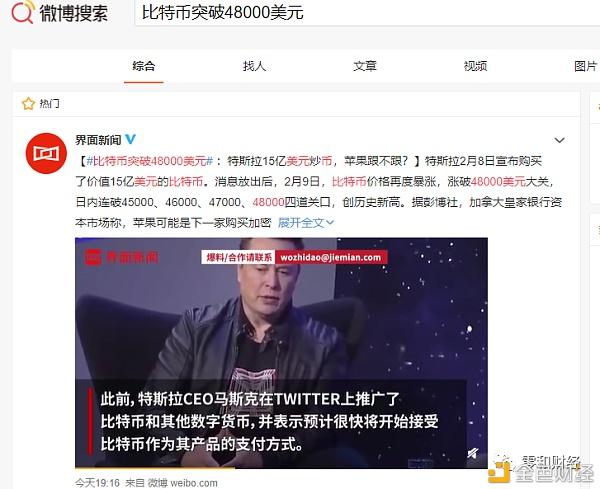Click the #比特币突破48000美元# hashtag link
This screenshot has width=600, height=489.
point(150,161)
